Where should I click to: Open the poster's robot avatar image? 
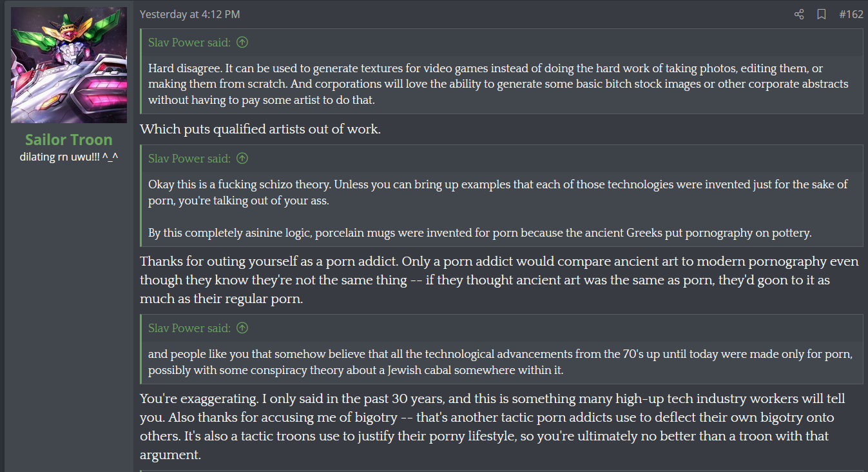point(69,65)
